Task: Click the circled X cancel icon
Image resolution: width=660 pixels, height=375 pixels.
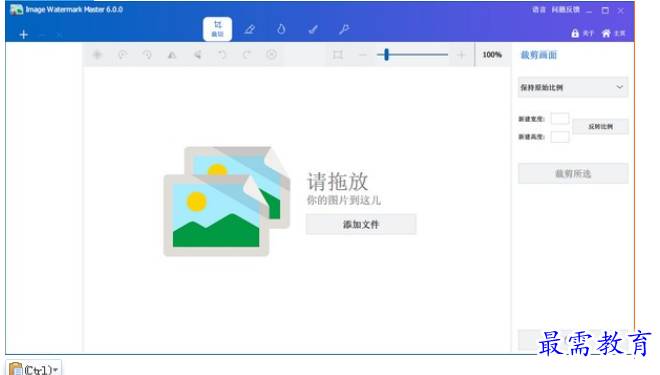Action: point(271,55)
